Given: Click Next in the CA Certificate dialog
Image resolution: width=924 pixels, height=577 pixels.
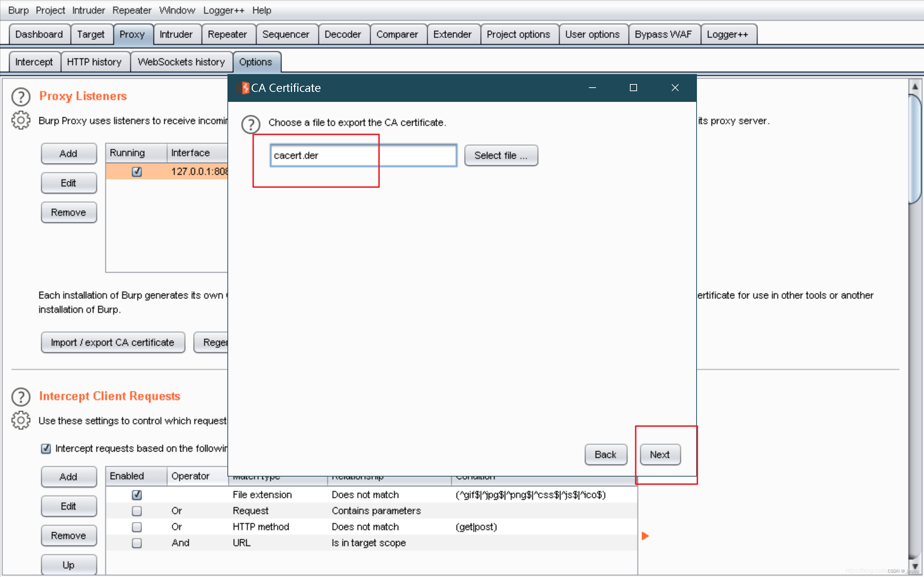Looking at the screenshot, I should point(660,454).
